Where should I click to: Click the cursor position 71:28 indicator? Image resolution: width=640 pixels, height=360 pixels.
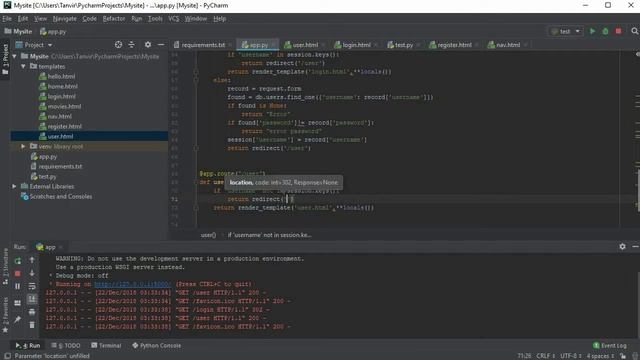524,356
